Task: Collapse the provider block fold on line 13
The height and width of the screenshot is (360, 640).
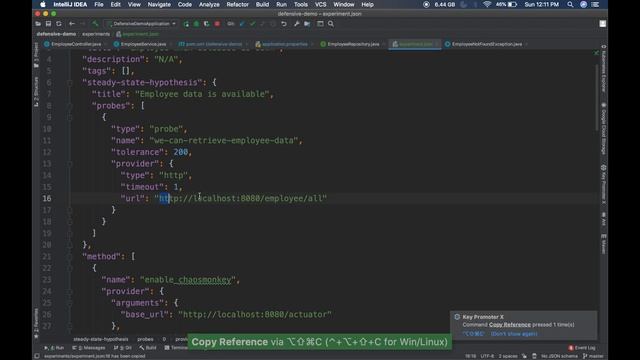Action: pyautogui.click(x=70, y=164)
